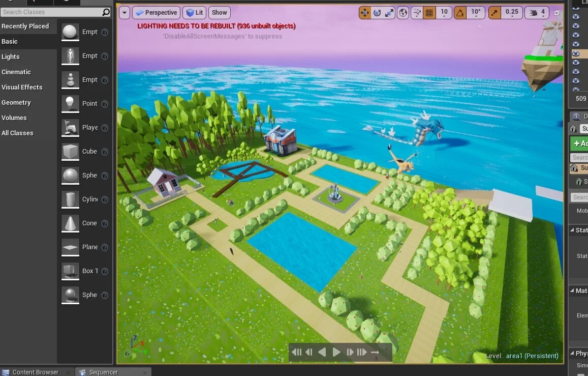This screenshot has width=588, height=376.
Task: Pick the Sphere Trigger icon below Box Trigger
Action: coord(70,295)
